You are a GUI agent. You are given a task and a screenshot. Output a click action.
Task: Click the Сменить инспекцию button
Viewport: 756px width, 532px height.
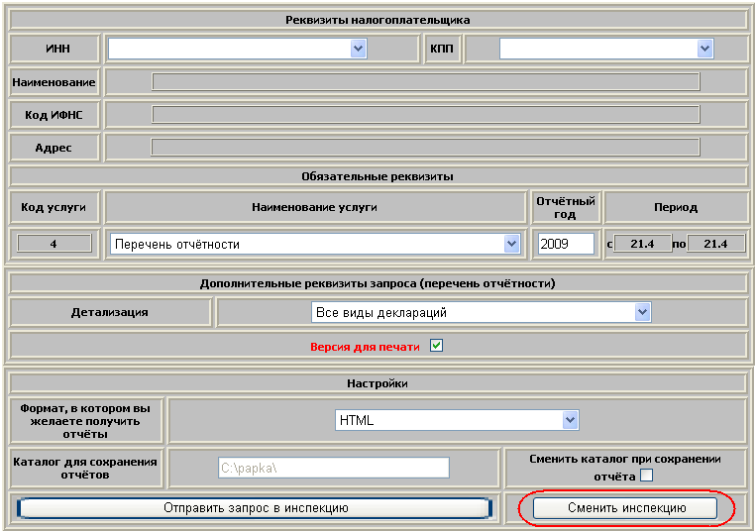[625, 508]
